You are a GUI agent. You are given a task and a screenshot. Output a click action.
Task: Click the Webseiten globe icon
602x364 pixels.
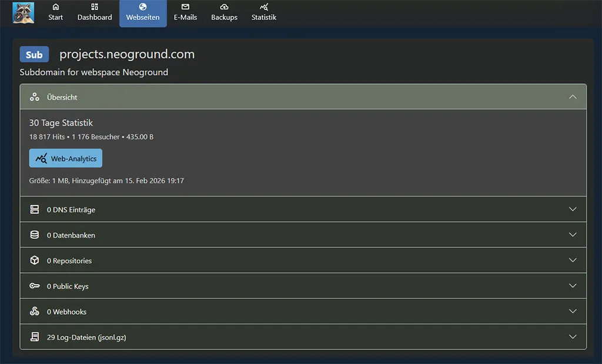pos(143,7)
